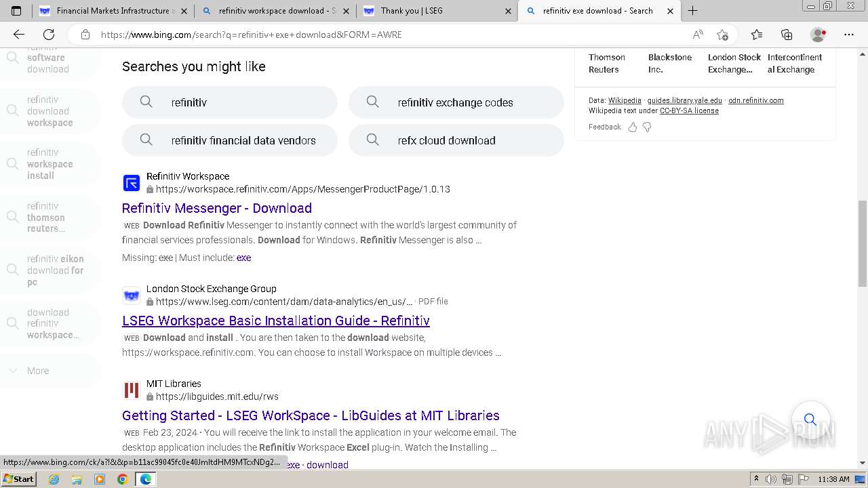Image resolution: width=868 pixels, height=488 pixels.
Task: Select the refinitiv exe download tab
Action: pyautogui.click(x=599, y=11)
